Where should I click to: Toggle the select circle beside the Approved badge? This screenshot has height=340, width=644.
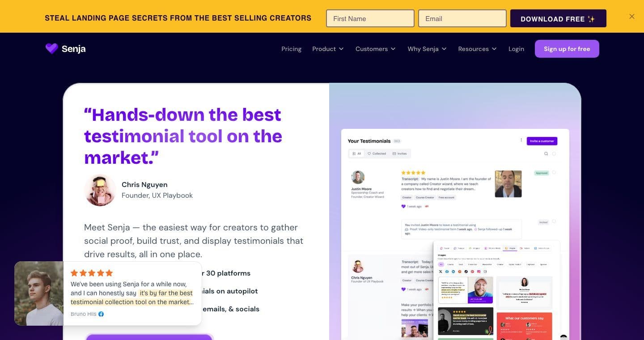pos(554,173)
